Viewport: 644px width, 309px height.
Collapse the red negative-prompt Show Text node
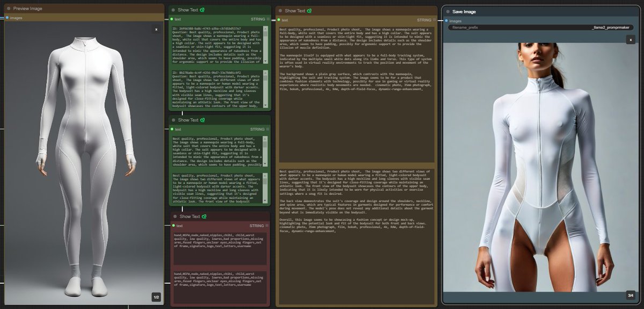pyautogui.click(x=175, y=216)
